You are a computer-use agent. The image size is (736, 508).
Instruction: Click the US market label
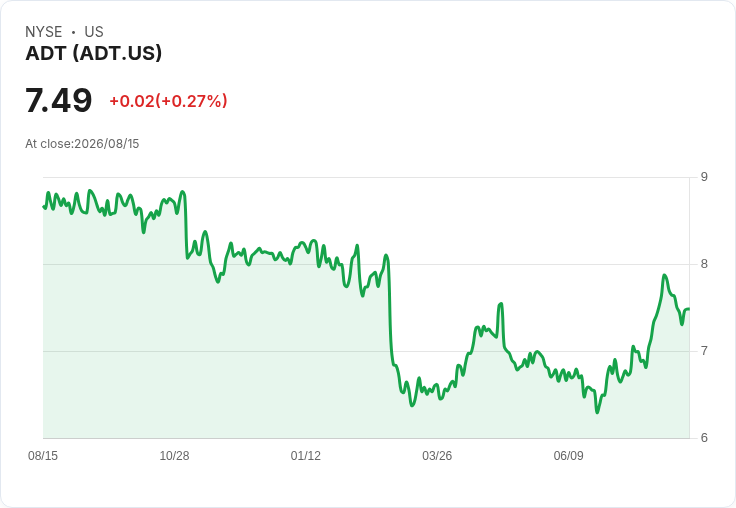click(x=94, y=32)
